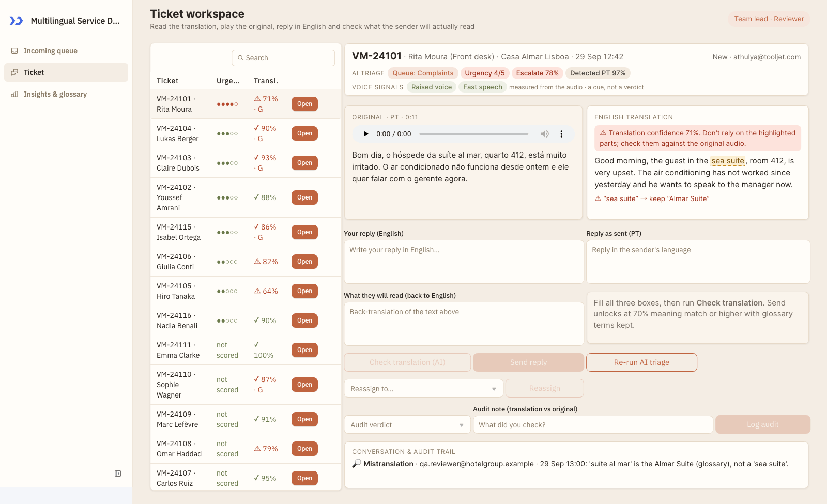Viewport: 827px width, 504px height.
Task: Open ticket VM-24104 Lukas Berger
Action: (304, 133)
